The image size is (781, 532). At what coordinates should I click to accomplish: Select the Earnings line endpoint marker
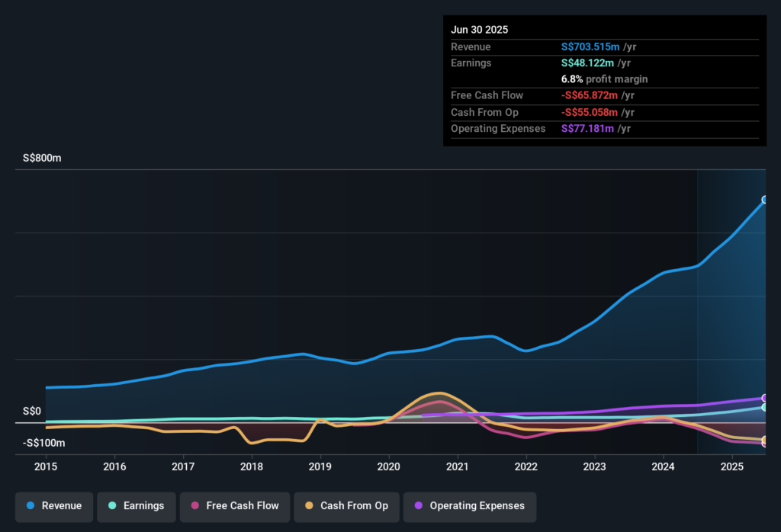click(x=764, y=407)
